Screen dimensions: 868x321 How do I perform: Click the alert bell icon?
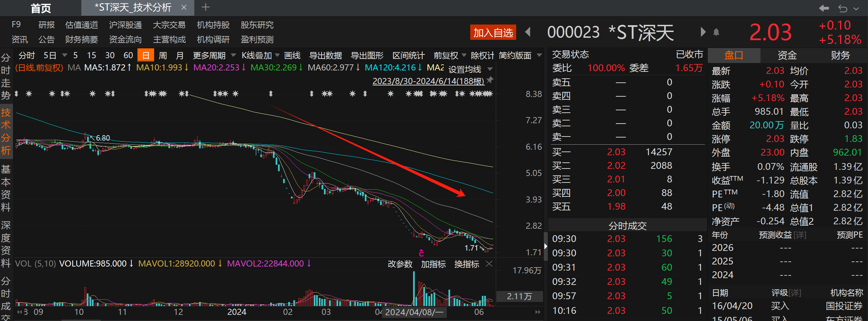(716, 32)
